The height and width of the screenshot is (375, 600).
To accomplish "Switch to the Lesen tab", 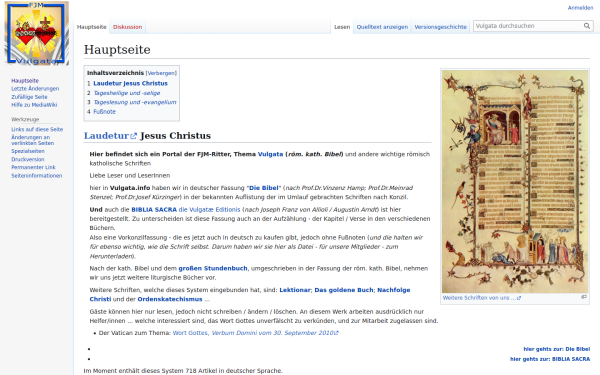I will click(342, 27).
